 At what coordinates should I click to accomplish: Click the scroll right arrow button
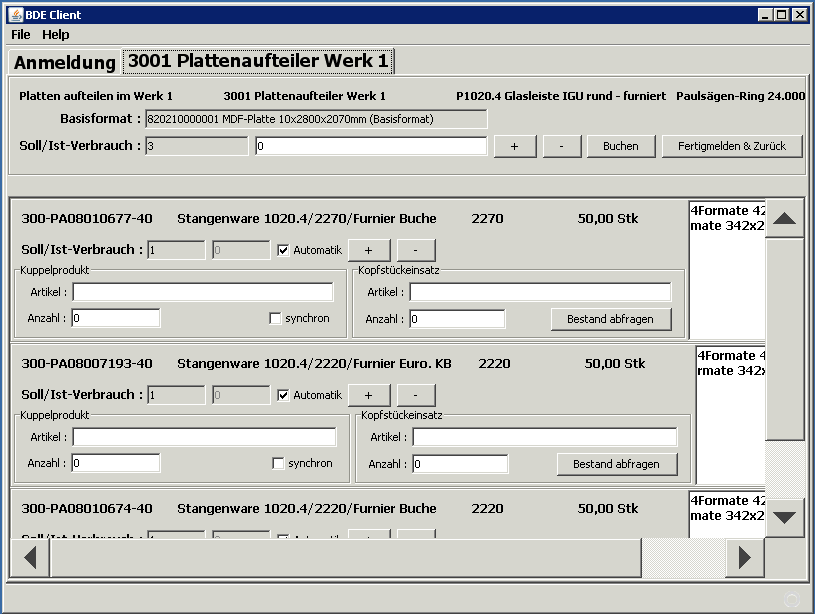[744, 558]
